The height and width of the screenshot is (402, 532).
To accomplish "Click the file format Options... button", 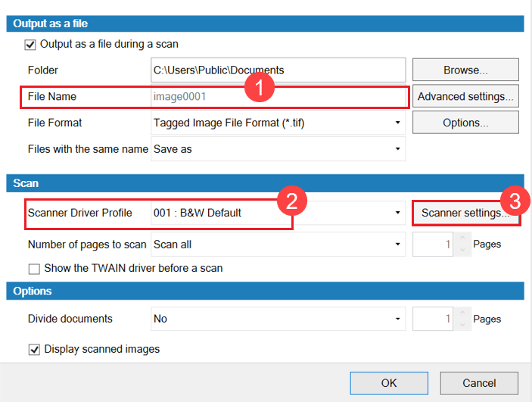I will [x=465, y=123].
